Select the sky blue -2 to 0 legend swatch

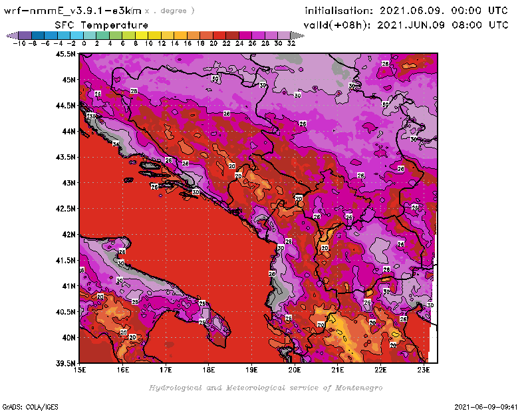pos(76,35)
